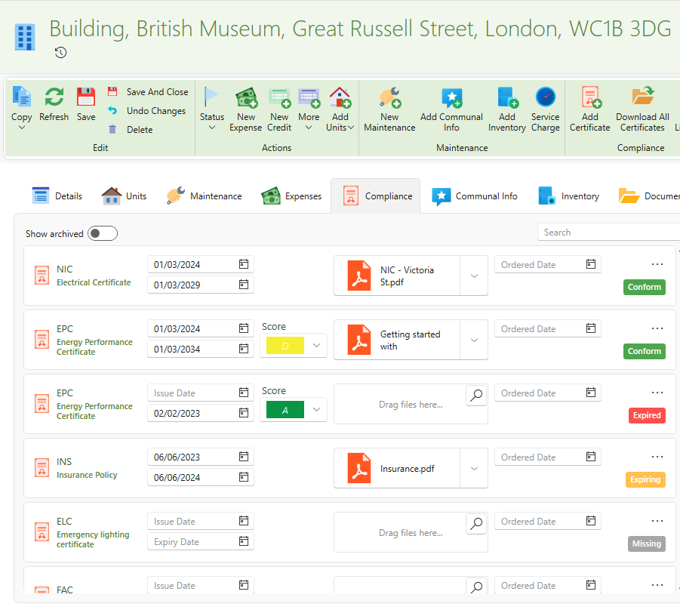The height and width of the screenshot is (616, 680).
Task: Browse files with expired EPC magnifier icon
Action: 476,395
